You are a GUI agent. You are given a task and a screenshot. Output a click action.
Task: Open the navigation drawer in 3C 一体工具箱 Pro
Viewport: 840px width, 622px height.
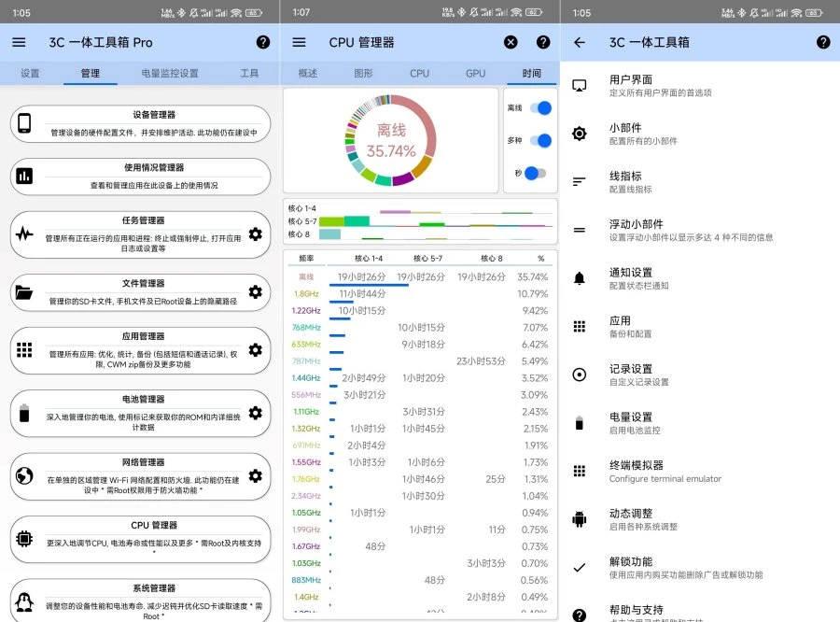click(x=19, y=42)
